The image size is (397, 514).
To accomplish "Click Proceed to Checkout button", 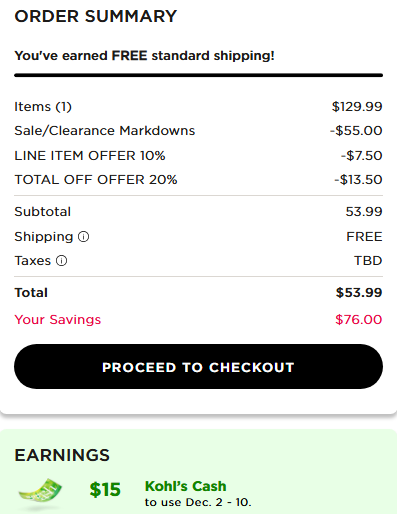I will [x=198, y=367].
